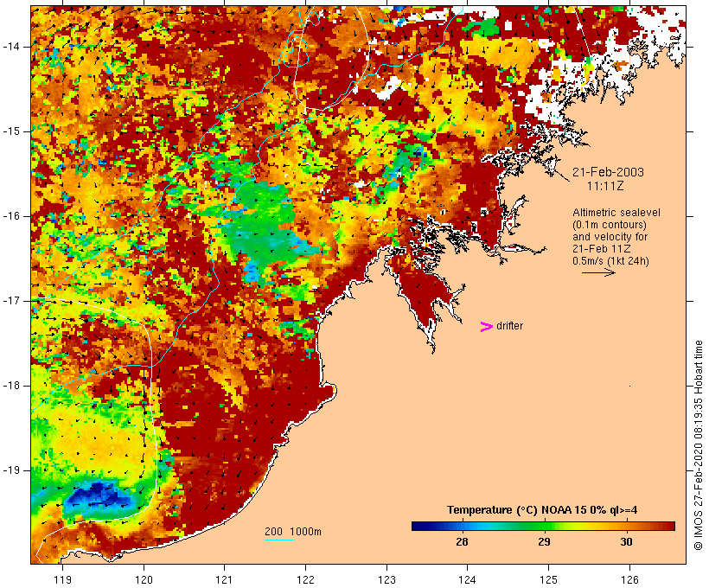Click the -15 latitude axis label
This screenshot has height=588, width=709.
point(11,131)
